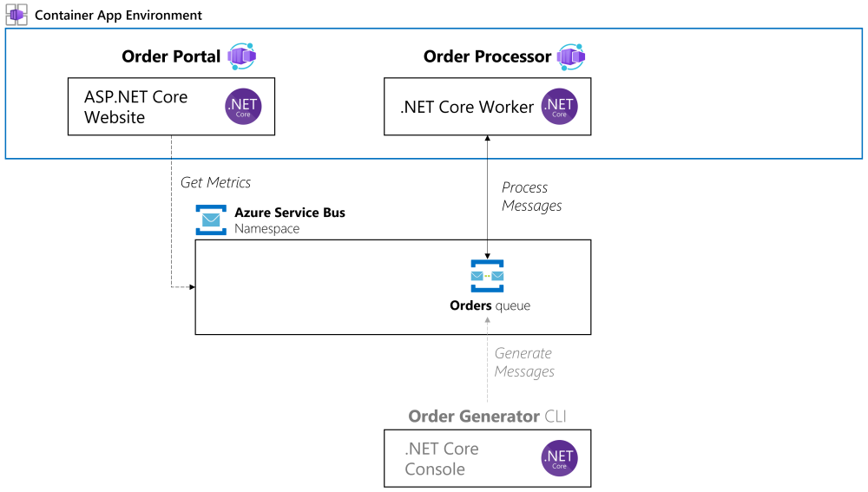Click the .NET Core logo in ASP.NET Core Website box

click(243, 106)
